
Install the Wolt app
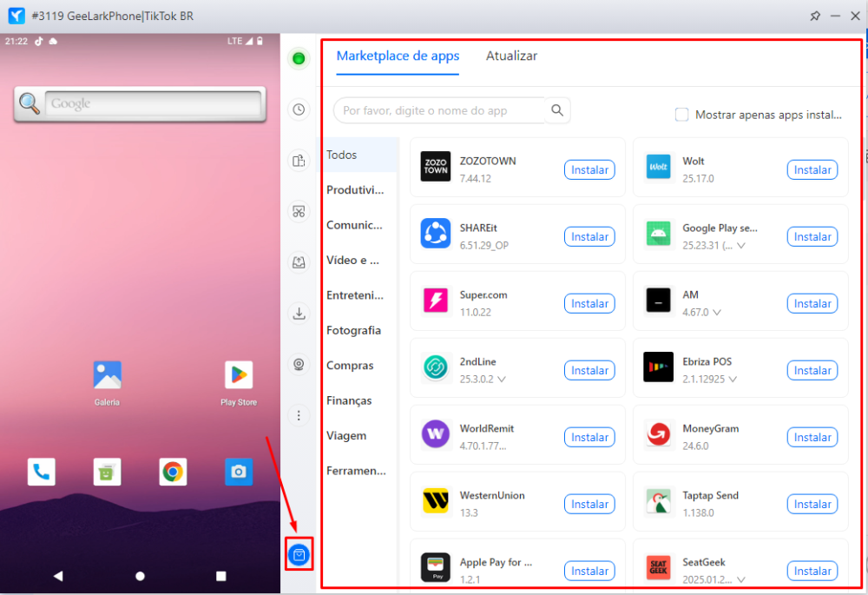[x=812, y=169]
